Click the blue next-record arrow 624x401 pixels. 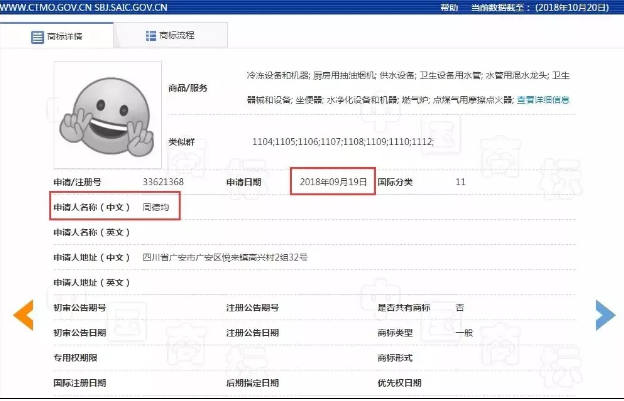(605, 314)
